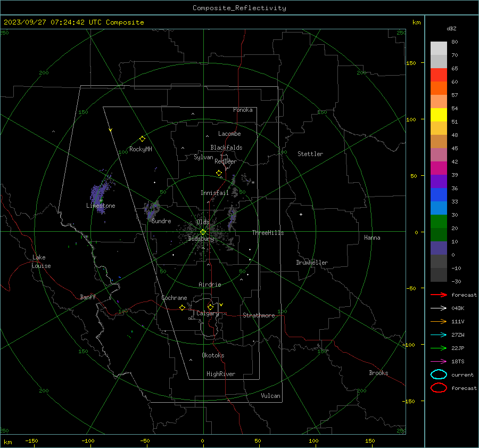This screenshot has width=479, height=448.
Task: Click the Lake Louise label
Action: point(41,262)
